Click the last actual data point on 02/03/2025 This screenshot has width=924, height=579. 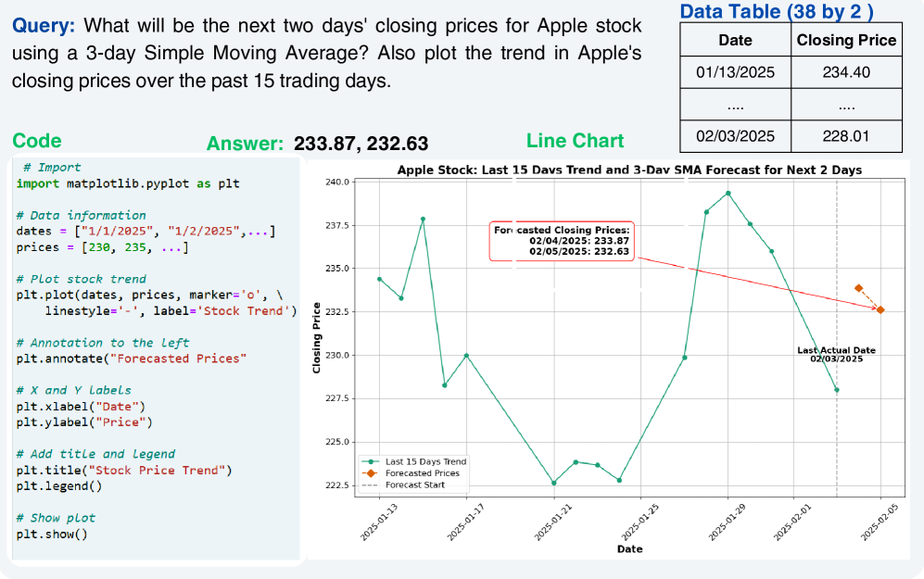click(x=837, y=390)
